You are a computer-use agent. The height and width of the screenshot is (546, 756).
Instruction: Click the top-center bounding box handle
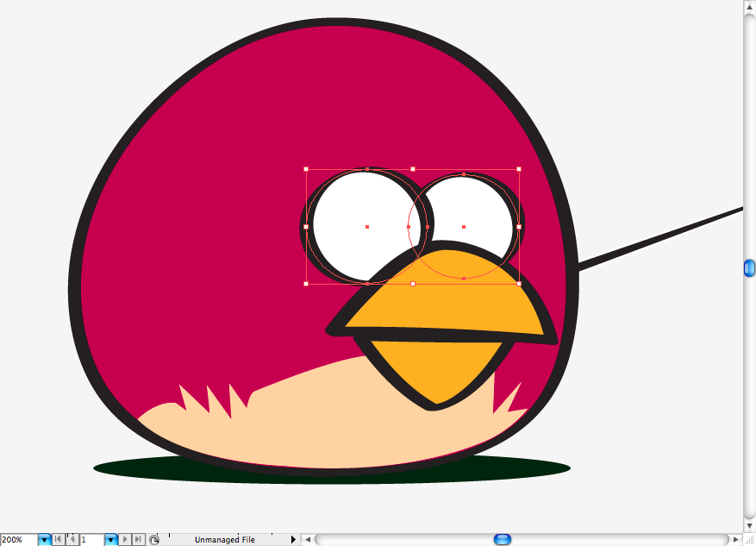413,169
